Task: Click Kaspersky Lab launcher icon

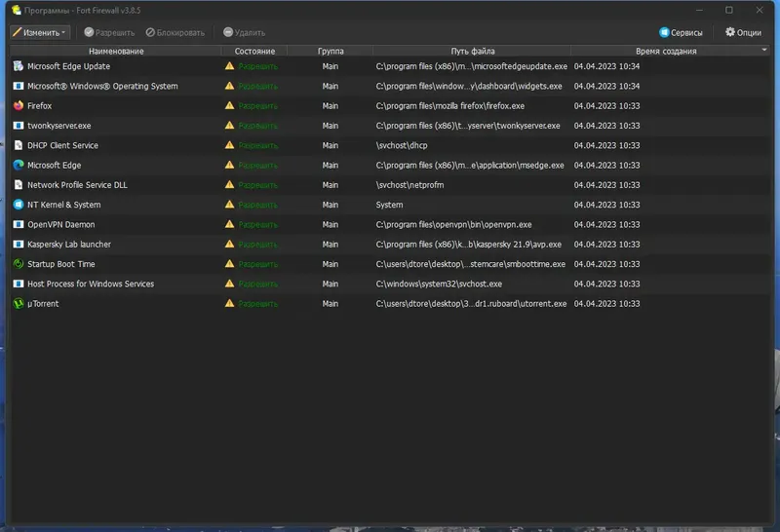Action: 19,245
